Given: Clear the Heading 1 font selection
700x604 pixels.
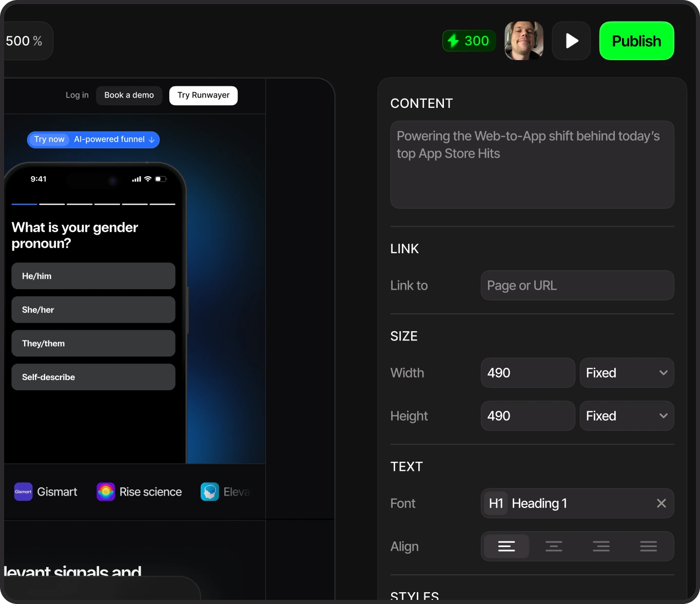Looking at the screenshot, I should tap(661, 503).
